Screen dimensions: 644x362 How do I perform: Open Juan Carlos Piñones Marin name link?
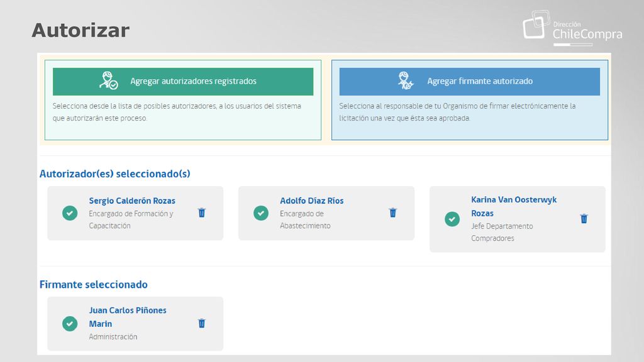click(x=128, y=317)
